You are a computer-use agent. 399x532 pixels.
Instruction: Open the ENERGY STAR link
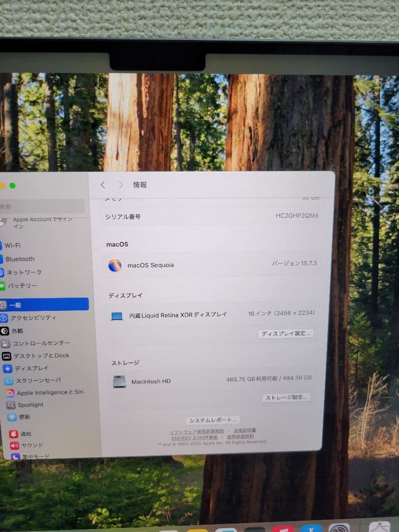(195, 438)
